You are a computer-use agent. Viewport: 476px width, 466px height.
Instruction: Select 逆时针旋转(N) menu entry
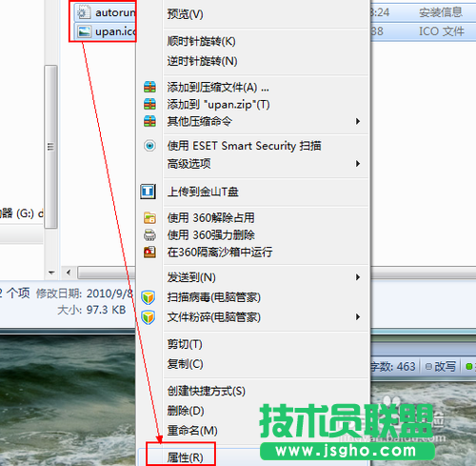pyautogui.click(x=203, y=61)
